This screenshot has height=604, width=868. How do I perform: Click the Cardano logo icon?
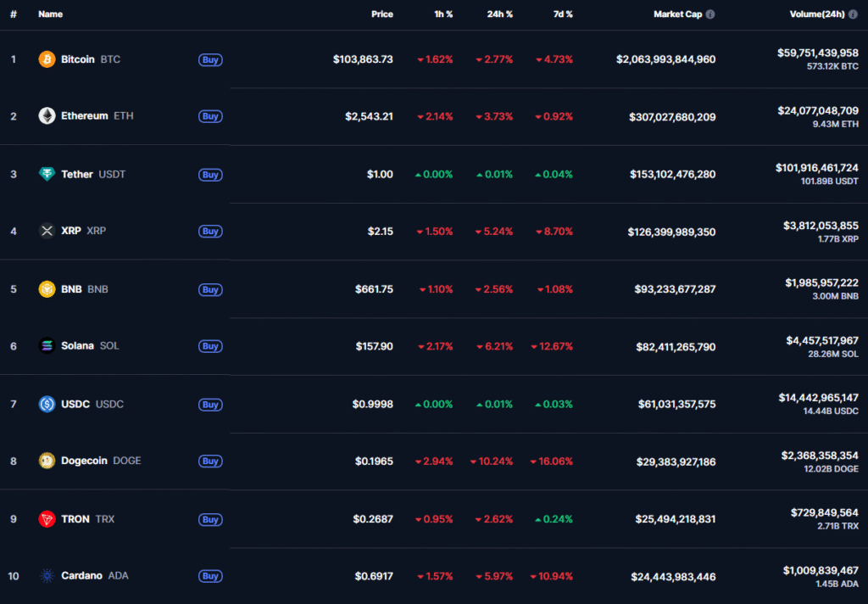pyautogui.click(x=47, y=576)
